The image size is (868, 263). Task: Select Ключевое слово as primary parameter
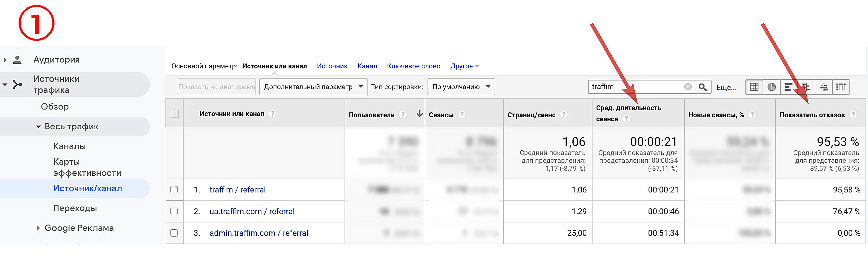(414, 66)
